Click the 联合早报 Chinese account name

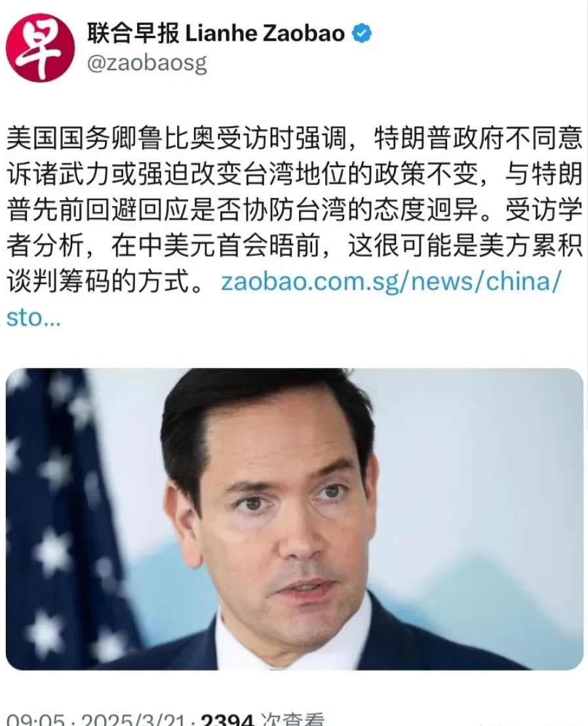pos(133,33)
